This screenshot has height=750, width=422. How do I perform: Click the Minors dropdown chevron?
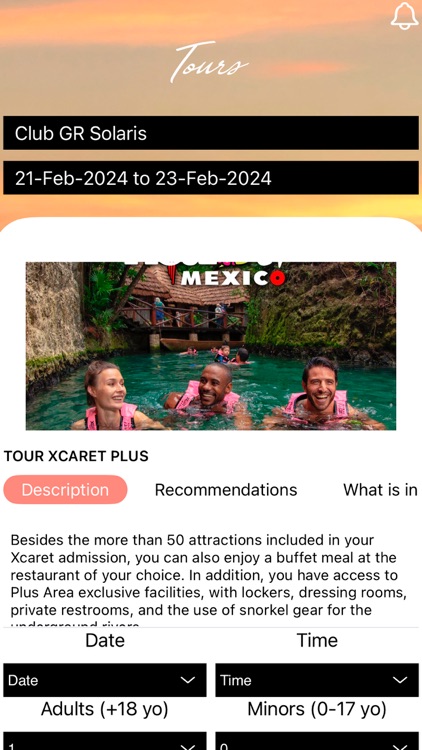[400, 747]
